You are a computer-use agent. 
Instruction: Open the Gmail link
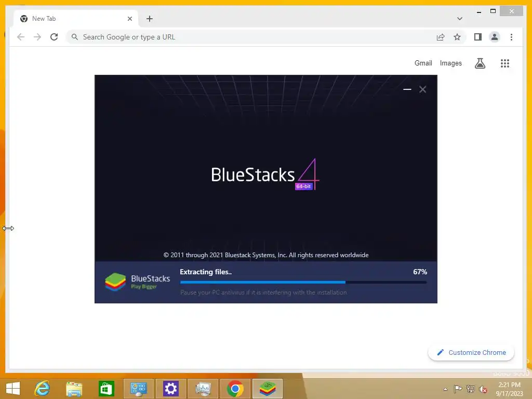pyautogui.click(x=423, y=63)
